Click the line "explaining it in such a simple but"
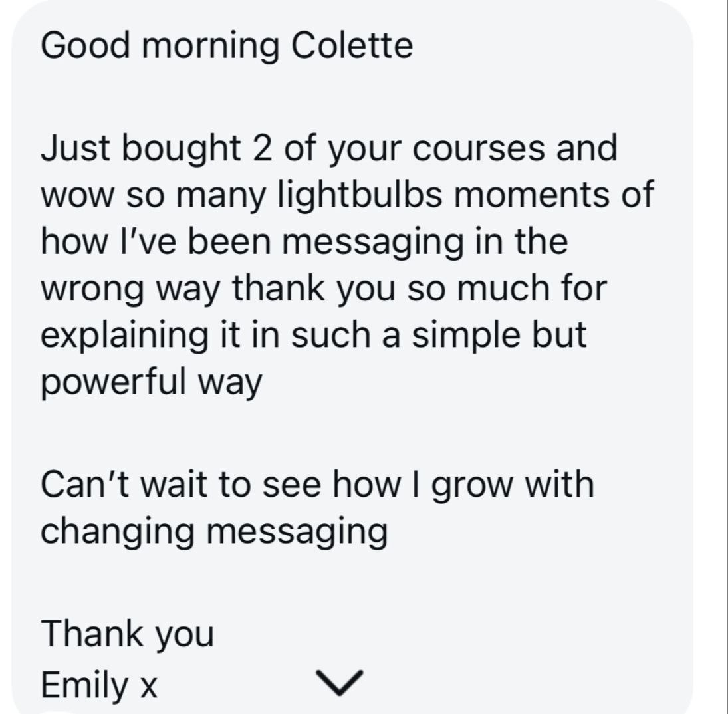 [x=314, y=335]
